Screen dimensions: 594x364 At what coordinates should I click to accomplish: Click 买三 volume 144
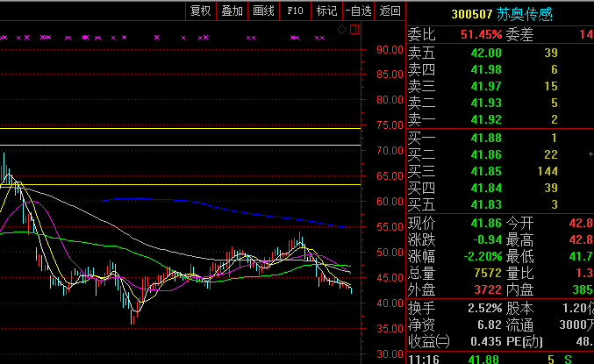pos(547,171)
